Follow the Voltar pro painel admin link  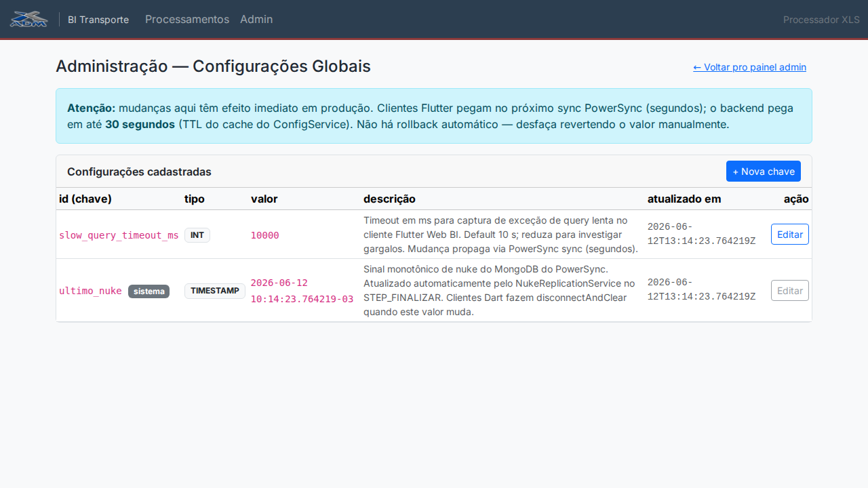point(749,67)
